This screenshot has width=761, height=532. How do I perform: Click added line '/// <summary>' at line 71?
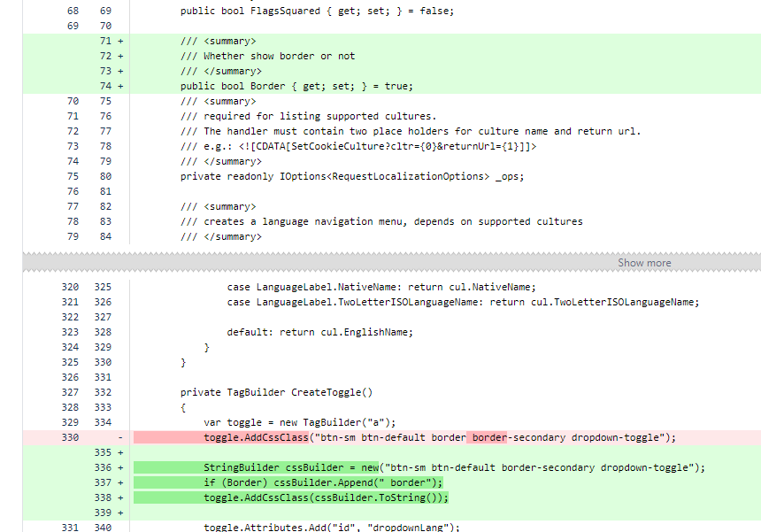218,41
